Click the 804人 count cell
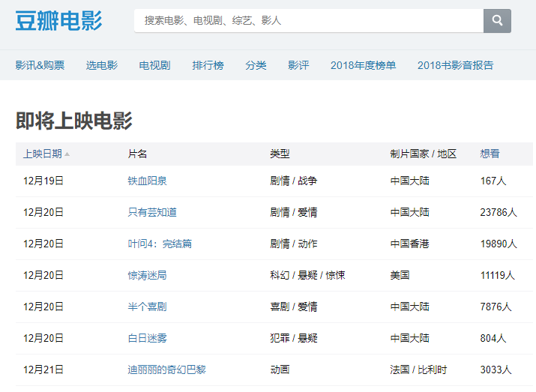Image resolution: width=536 pixels, height=392 pixels. point(493,338)
